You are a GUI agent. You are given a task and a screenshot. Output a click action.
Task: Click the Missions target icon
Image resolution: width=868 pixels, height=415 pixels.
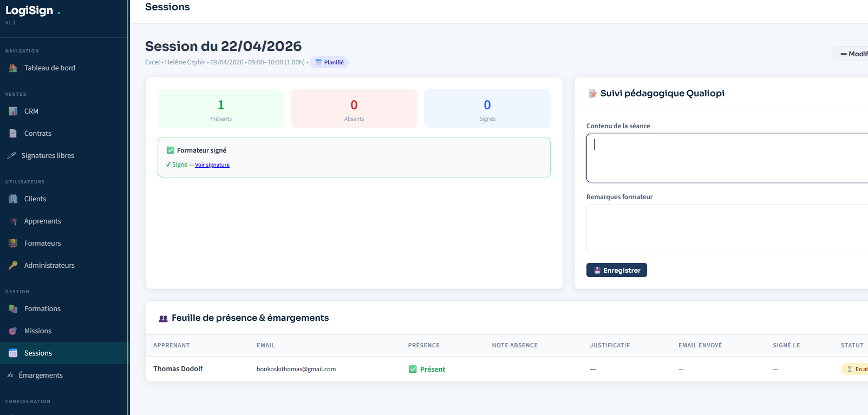tap(13, 331)
